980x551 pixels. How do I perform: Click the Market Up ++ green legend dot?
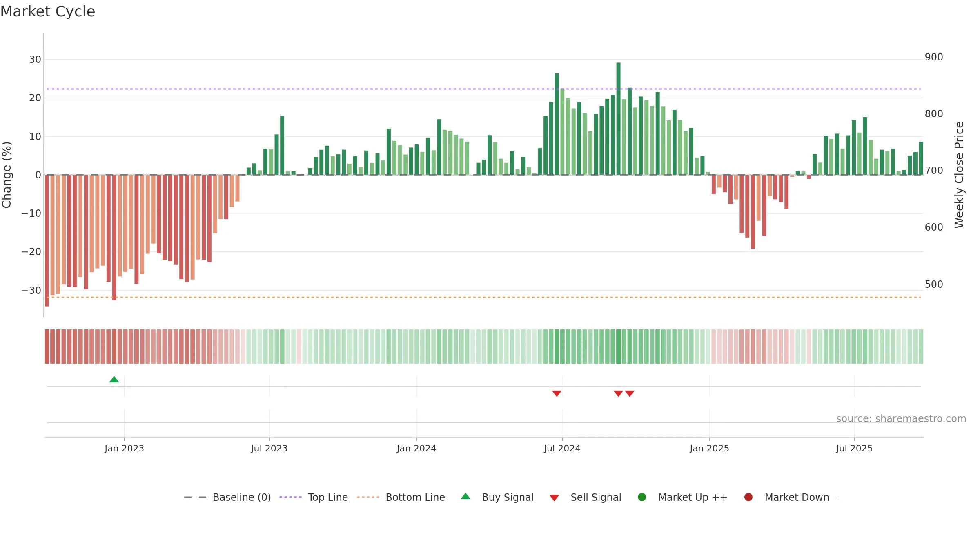(642, 497)
